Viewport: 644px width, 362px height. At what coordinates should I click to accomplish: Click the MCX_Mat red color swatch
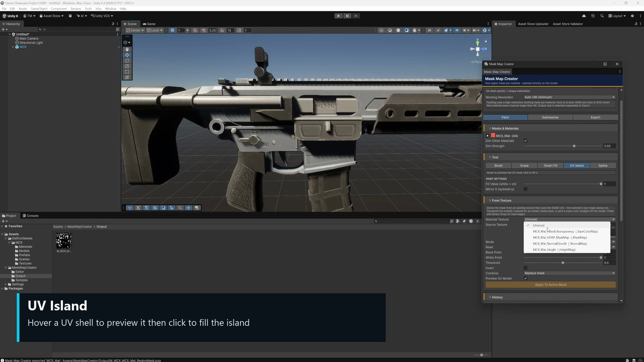point(493,136)
